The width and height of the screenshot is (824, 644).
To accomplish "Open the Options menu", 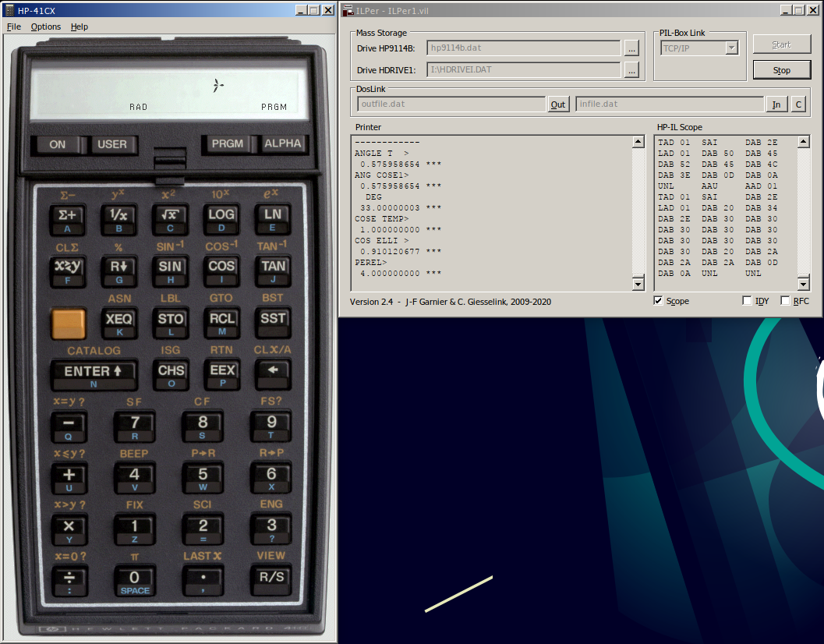I will tap(45, 27).
